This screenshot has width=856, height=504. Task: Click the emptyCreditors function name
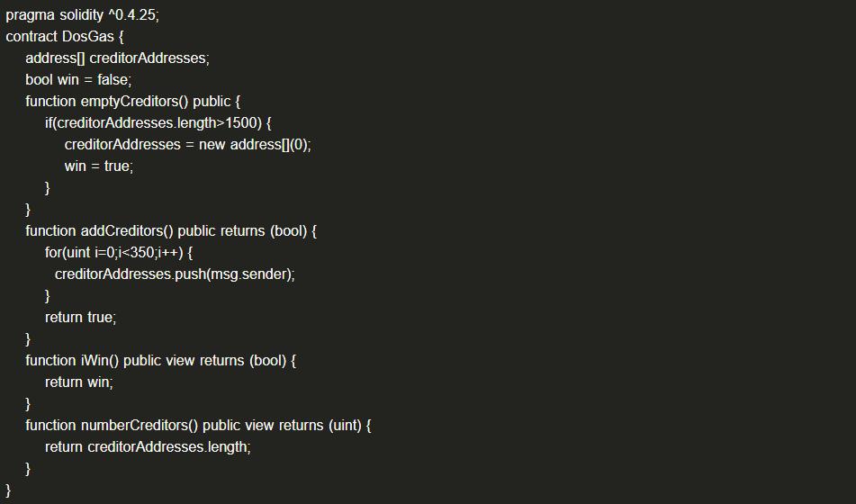coord(129,102)
